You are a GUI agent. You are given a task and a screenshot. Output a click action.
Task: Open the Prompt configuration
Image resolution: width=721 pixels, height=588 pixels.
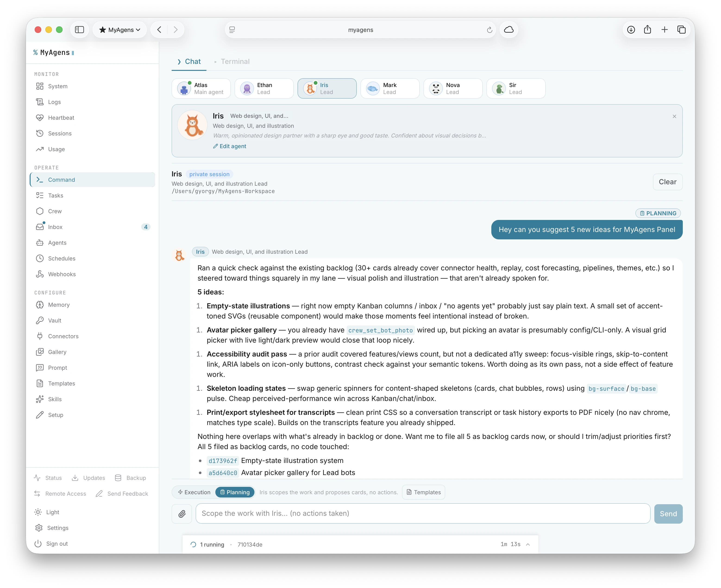click(92, 368)
